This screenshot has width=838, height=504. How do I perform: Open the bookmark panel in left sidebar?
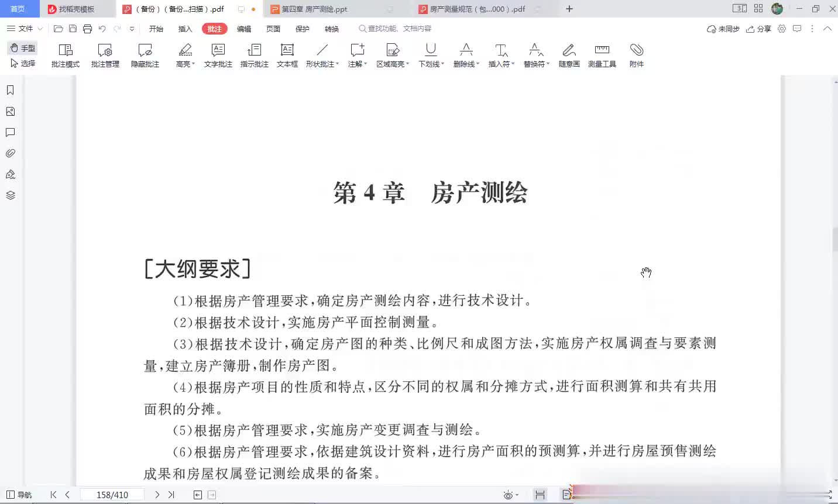(x=11, y=90)
